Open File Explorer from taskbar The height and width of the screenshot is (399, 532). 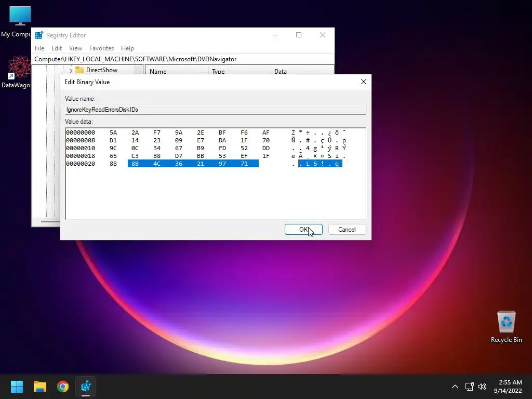39,387
